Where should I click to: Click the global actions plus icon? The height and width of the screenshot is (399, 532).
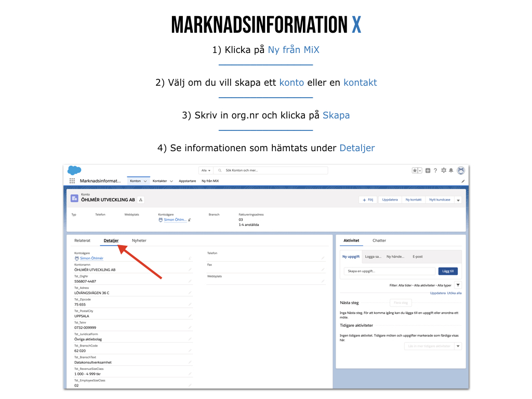428,170
